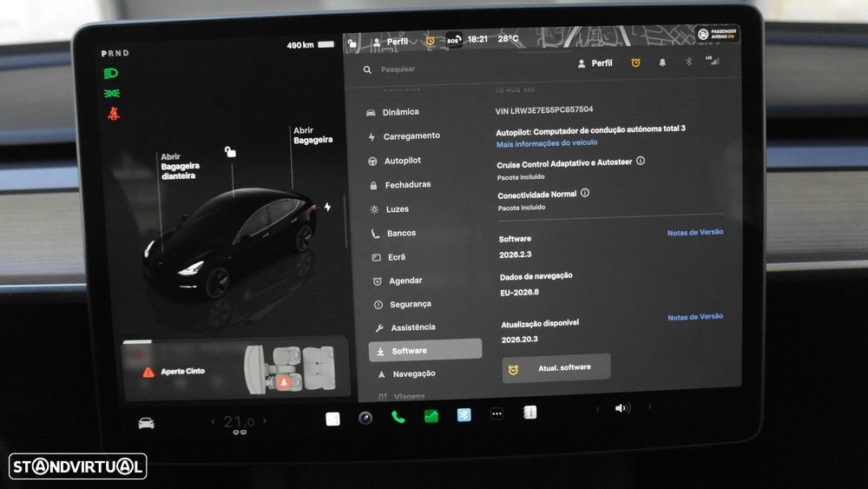Open notifications bell icon
The width and height of the screenshot is (868, 489).
pyautogui.click(x=662, y=63)
